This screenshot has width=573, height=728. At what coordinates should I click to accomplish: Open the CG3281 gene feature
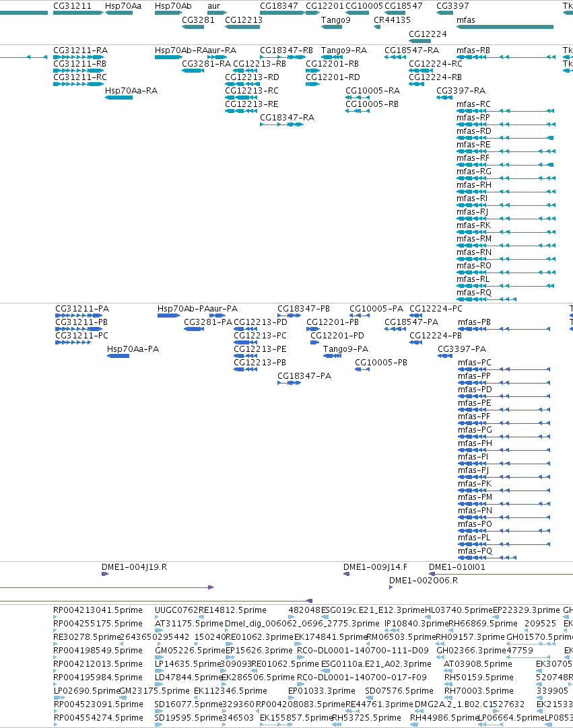coord(193,27)
